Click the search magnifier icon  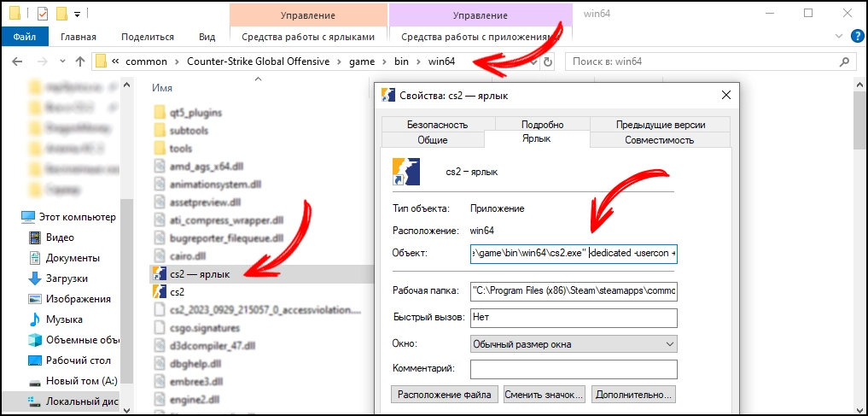(x=845, y=62)
